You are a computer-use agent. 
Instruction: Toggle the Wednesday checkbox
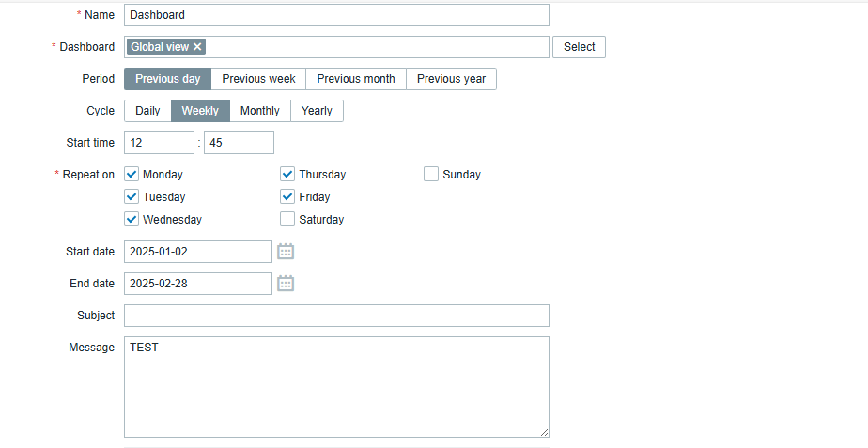coord(132,219)
